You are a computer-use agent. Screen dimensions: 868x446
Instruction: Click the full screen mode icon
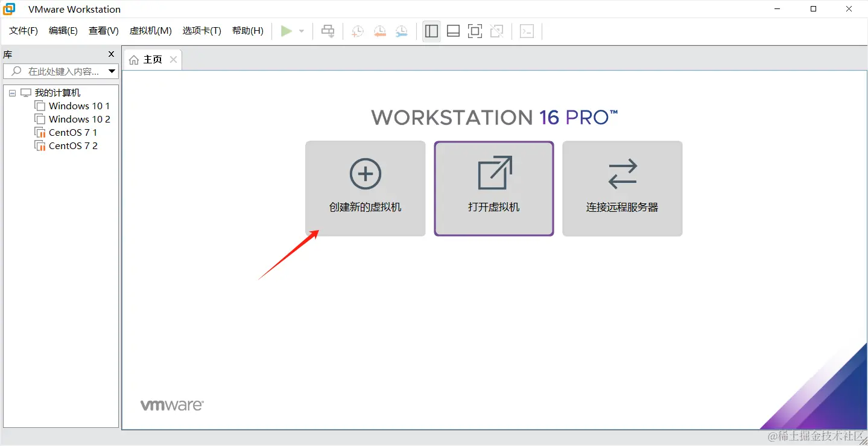(475, 31)
